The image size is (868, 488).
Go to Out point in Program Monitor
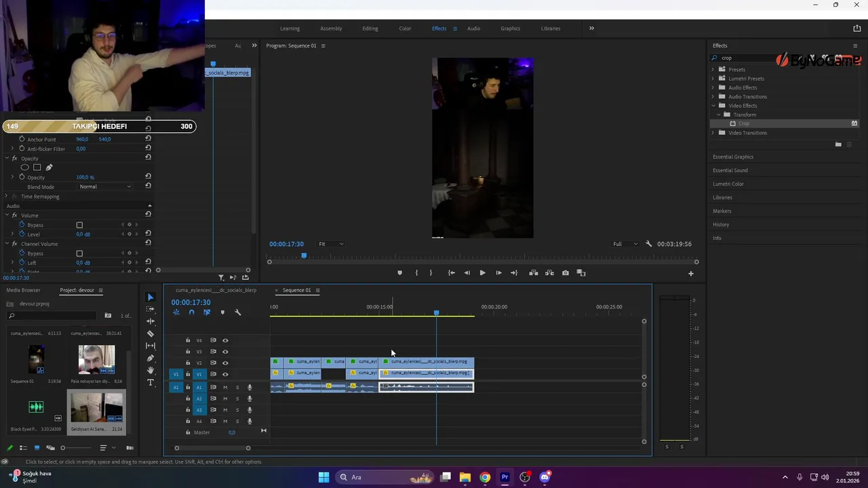514,273
